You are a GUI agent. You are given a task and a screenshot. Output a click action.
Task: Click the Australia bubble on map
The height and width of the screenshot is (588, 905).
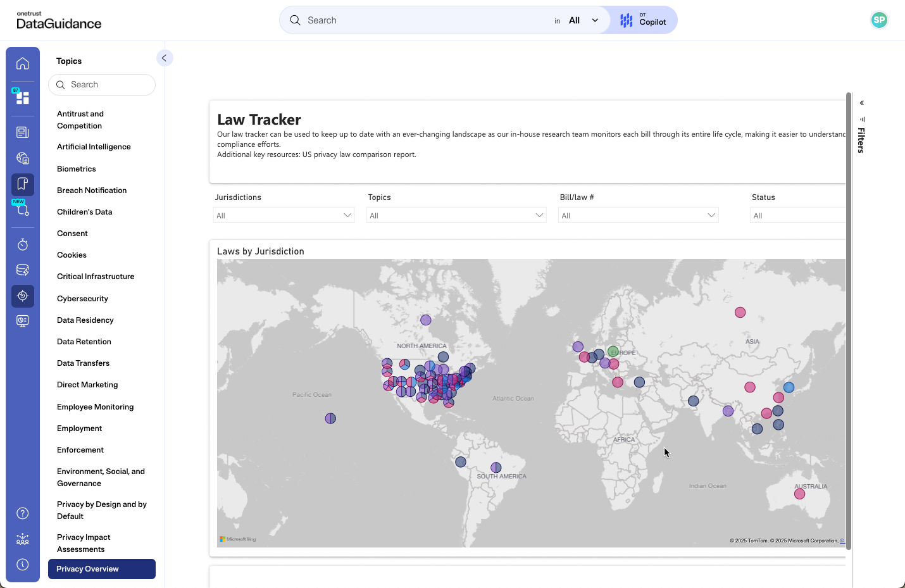pyautogui.click(x=799, y=494)
